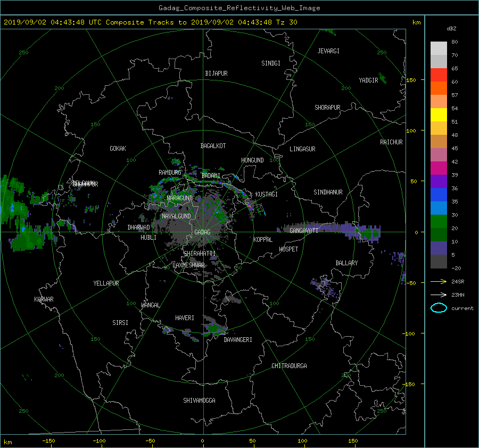Viewport: 479px width, 448px height.
Task: Click the GOKAK city label
Action: pos(118,149)
